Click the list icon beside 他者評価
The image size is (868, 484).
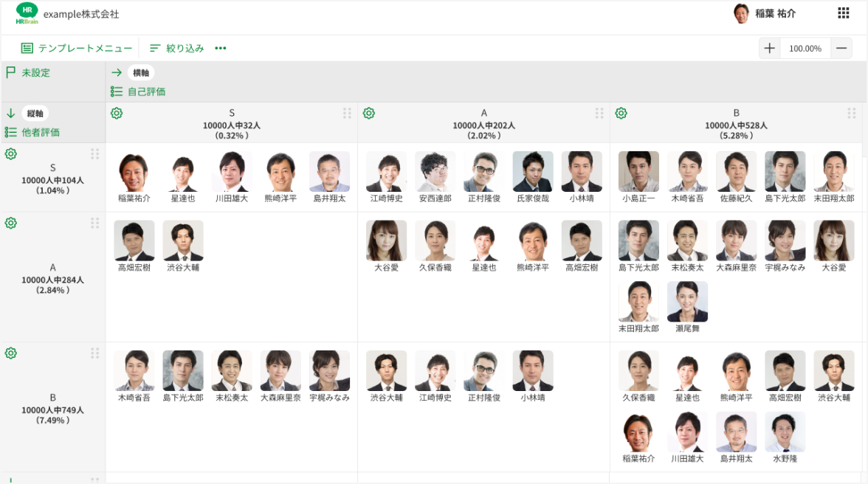10,132
